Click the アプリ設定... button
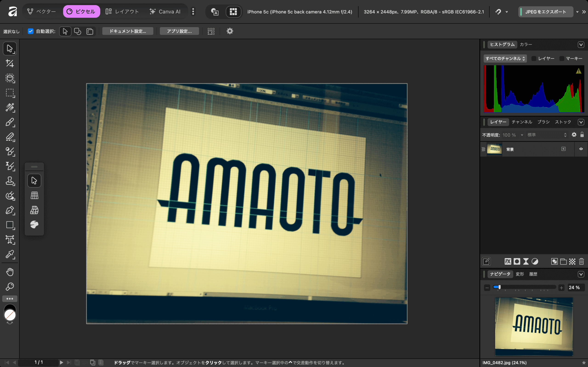The width and height of the screenshot is (588, 367). pyautogui.click(x=179, y=31)
